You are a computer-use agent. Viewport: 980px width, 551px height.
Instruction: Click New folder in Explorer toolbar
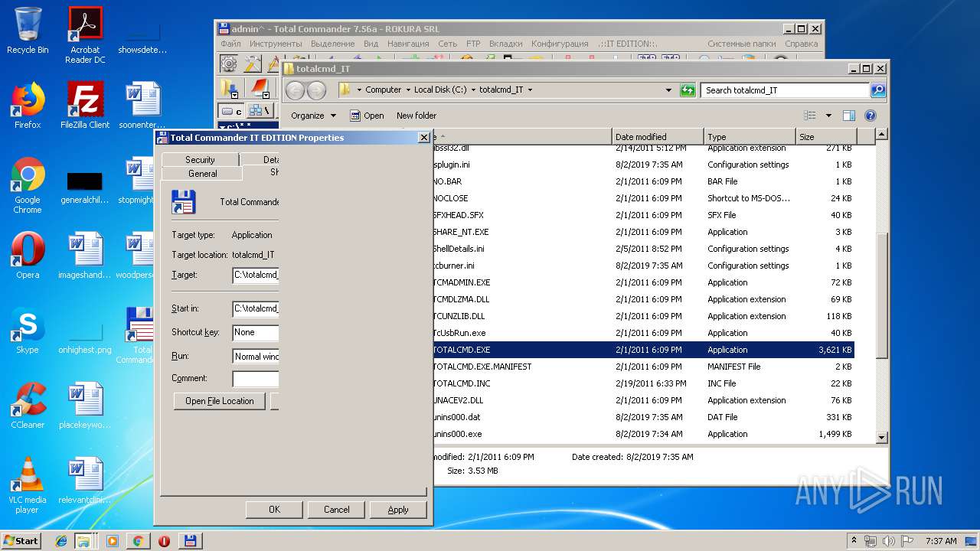click(x=416, y=116)
